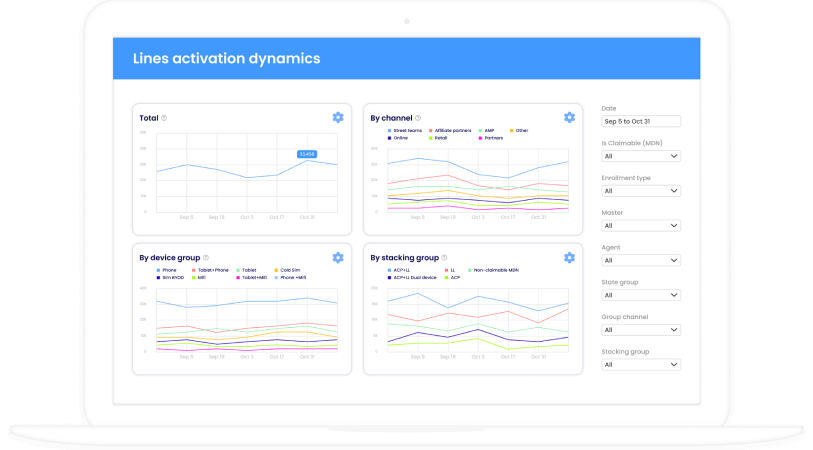The height and width of the screenshot is (450, 813).
Task: Show help info for By channel
Action: point(418,118)
